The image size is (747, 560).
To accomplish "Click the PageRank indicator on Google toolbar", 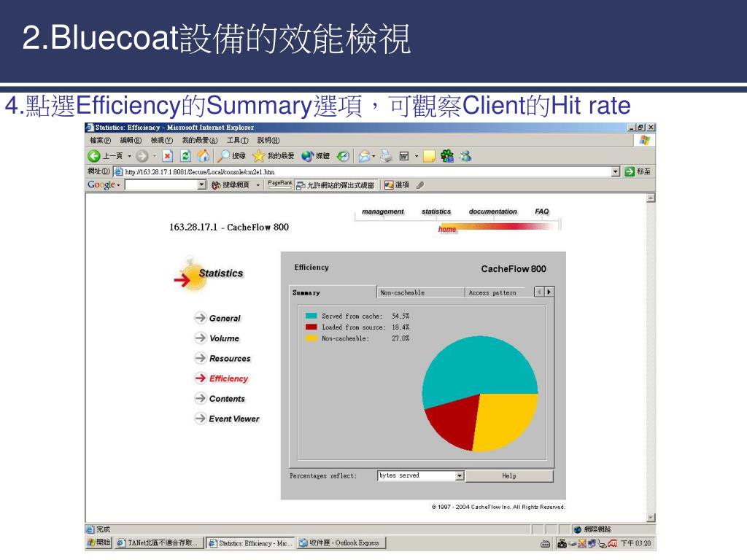I will tap(279, 184).
